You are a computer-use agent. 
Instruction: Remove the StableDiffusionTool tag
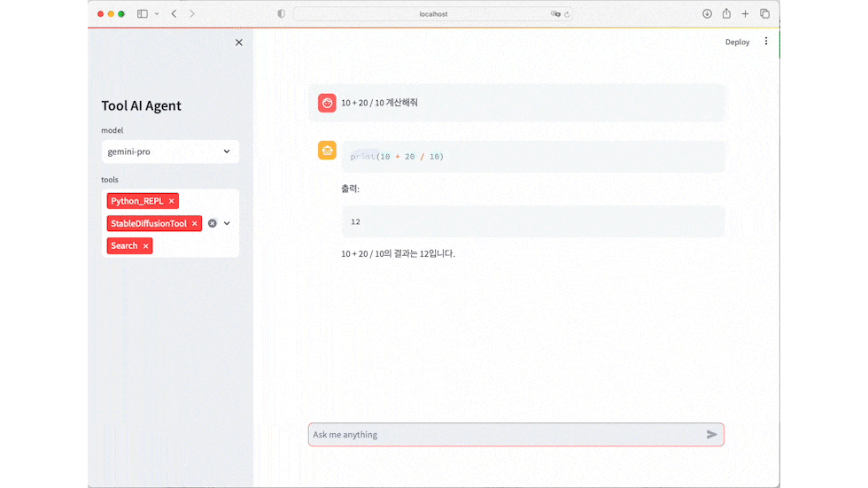(x=194, y=223)
